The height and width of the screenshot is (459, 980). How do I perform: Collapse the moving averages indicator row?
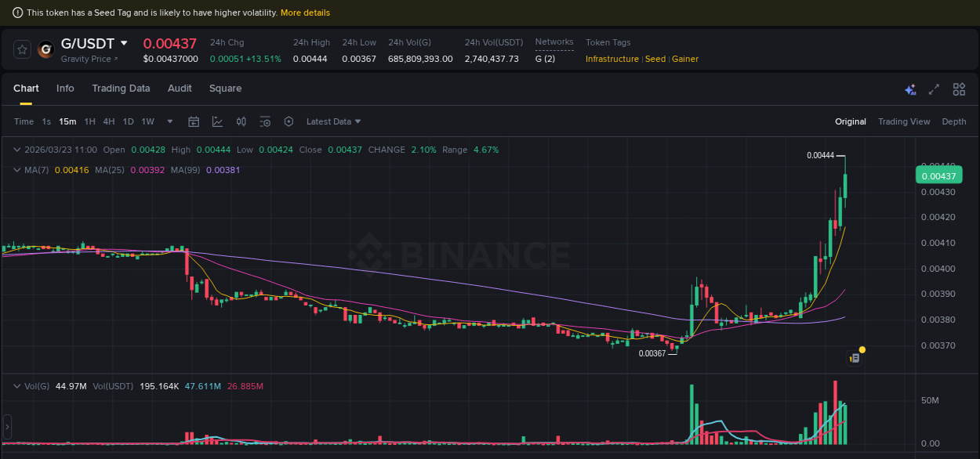point(17,170)
